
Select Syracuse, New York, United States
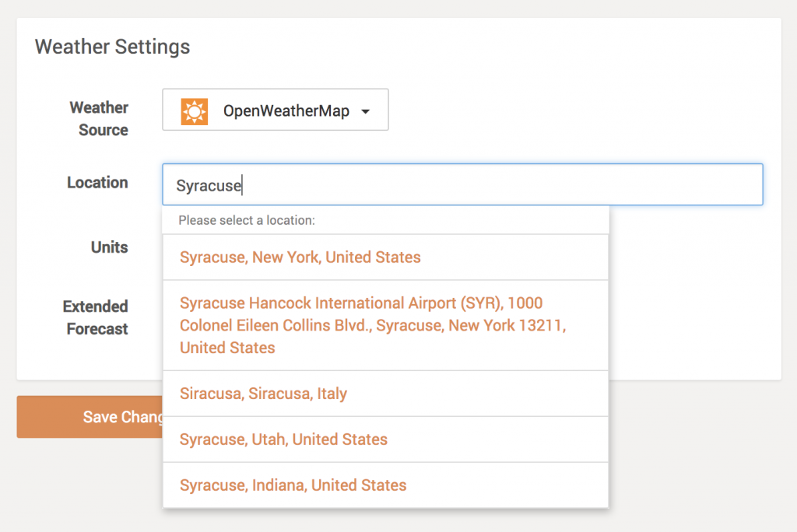point(386,257)
